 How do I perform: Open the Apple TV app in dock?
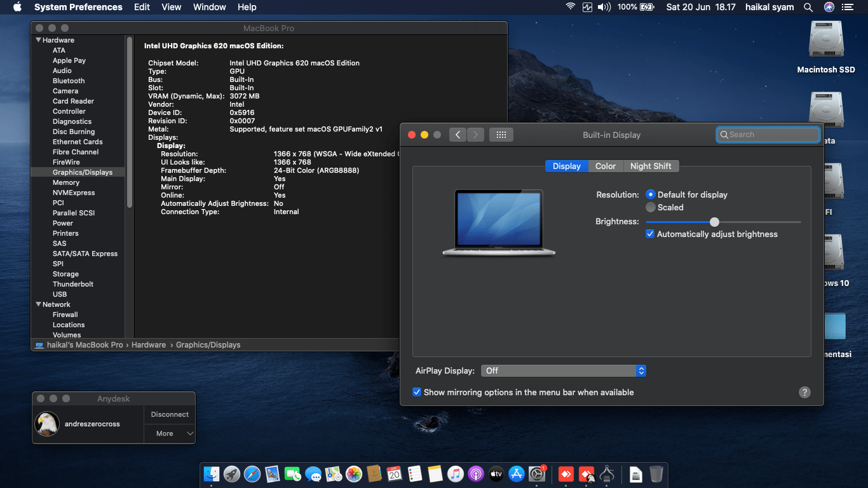(x=496, y=474)
